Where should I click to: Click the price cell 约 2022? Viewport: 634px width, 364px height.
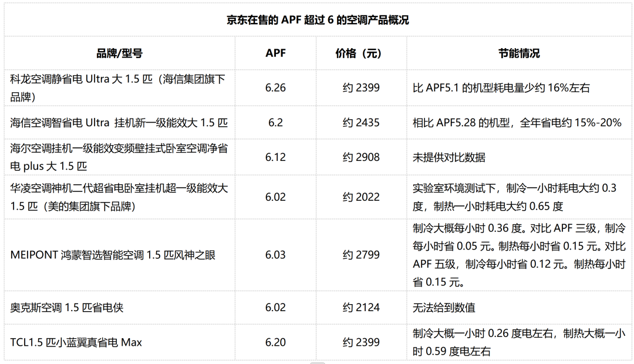pos(361,197)
